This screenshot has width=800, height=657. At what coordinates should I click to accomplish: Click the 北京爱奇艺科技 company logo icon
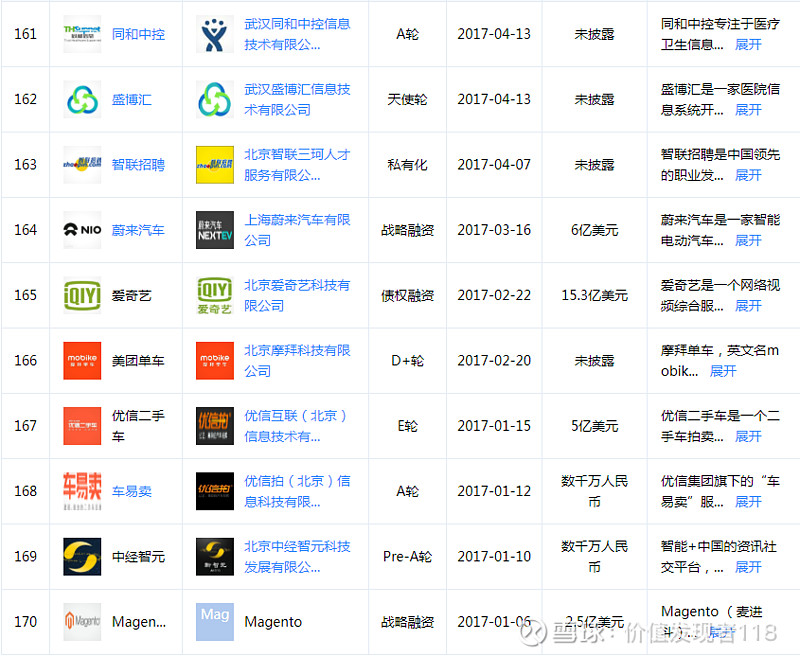215,295
